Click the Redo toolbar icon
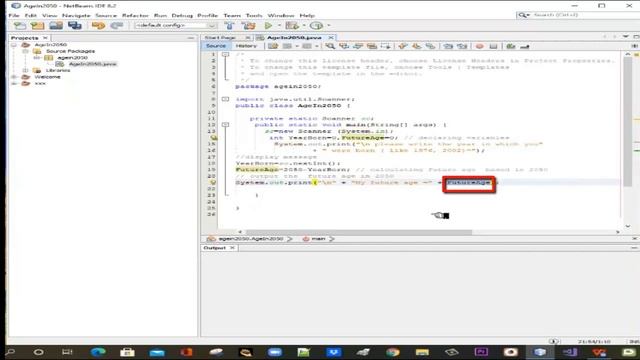Image resolution: width=640 pixels, height=360 pixels. coord(117,26)
